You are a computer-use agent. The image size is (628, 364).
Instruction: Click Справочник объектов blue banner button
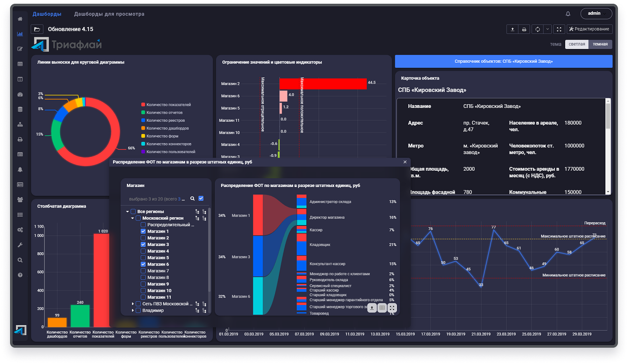[x=503, y=62]
